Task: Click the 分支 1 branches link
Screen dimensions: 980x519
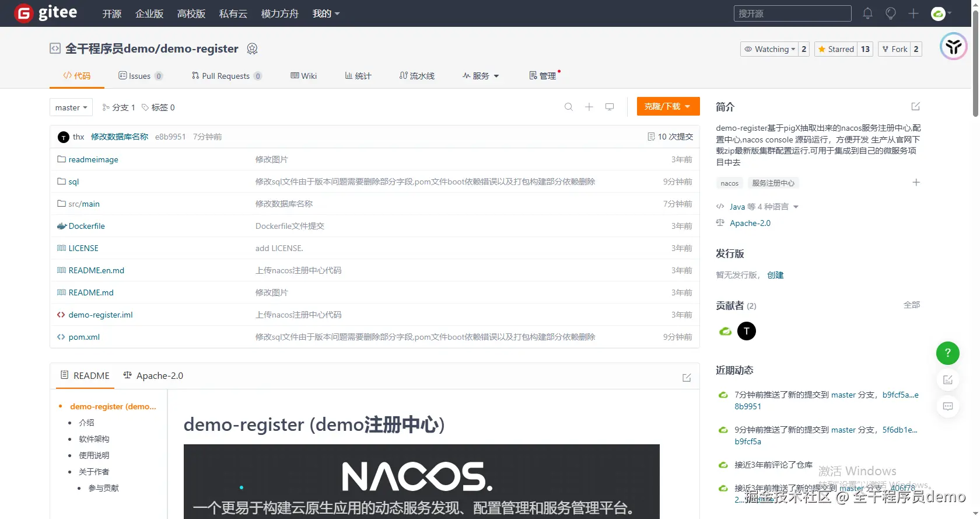Action: pos(118,107)
